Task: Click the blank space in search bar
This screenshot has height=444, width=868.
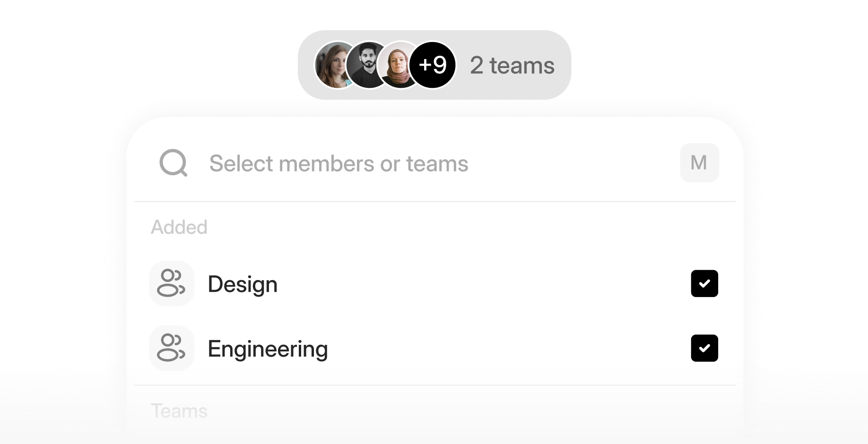Action: pos(572,163)
